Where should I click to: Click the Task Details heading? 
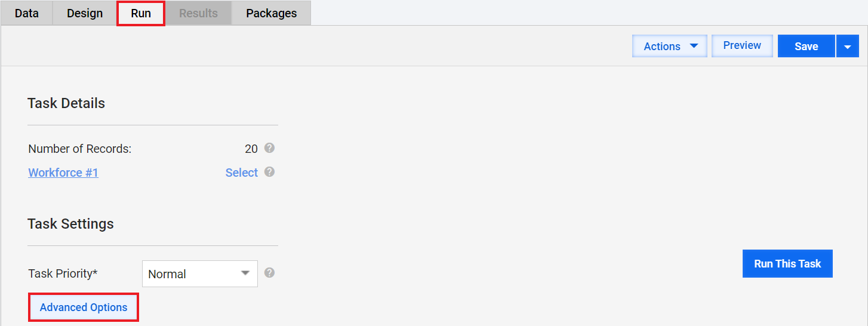[x=66, y=103]
